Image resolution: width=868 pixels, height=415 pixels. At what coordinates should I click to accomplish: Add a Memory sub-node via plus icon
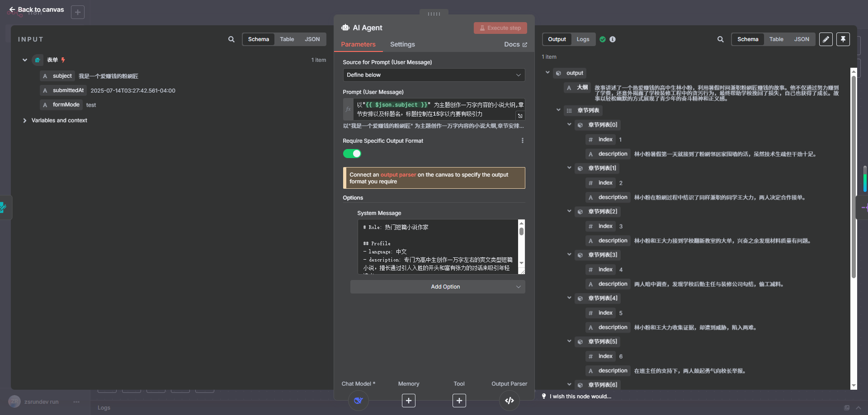coord(408,401)
